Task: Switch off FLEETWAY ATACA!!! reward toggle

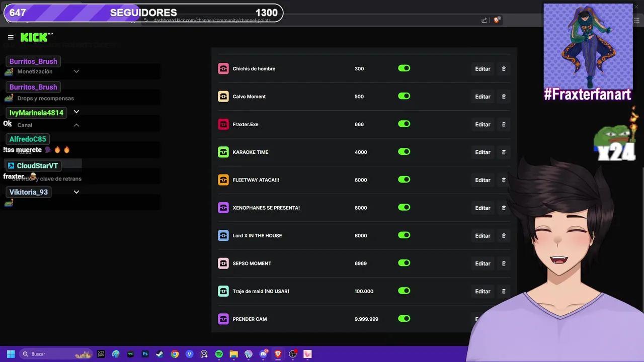Action: click(404, 179)
